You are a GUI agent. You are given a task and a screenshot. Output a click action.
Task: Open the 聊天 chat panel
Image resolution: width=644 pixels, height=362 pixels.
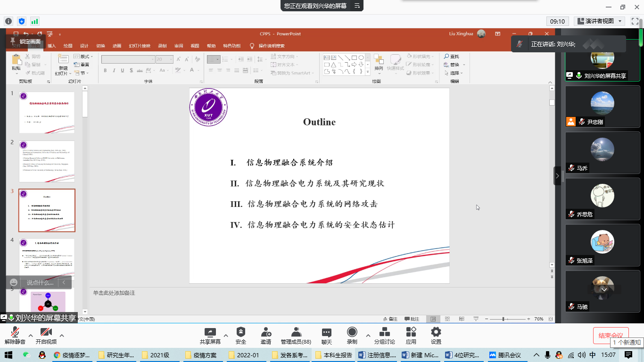pos(326,335)
